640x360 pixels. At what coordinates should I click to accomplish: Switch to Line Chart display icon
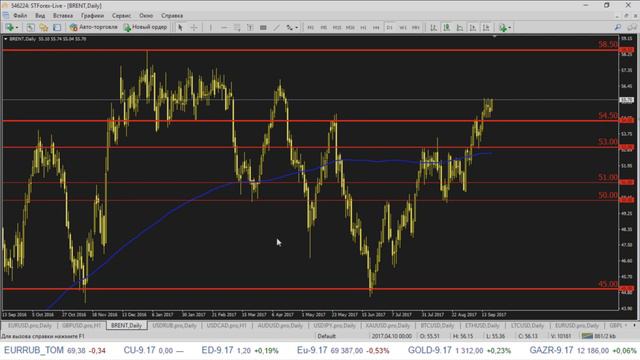tap(460, 27)
